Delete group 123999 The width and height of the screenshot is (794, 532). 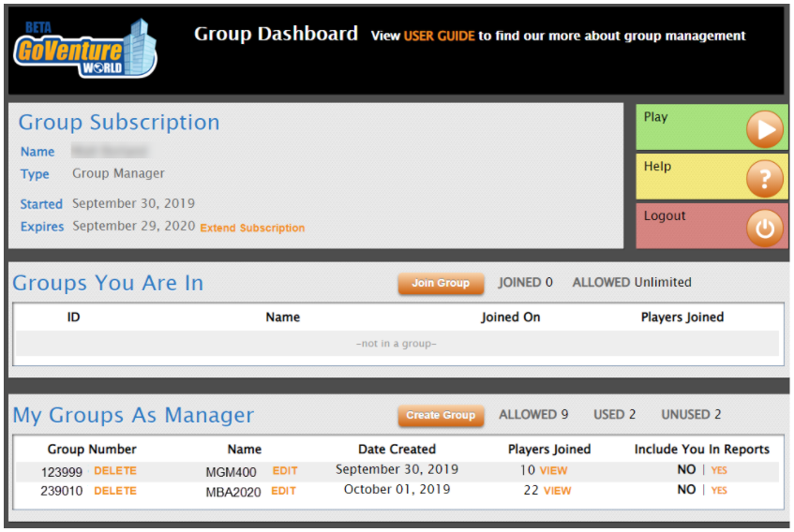(x=115, y=471)
